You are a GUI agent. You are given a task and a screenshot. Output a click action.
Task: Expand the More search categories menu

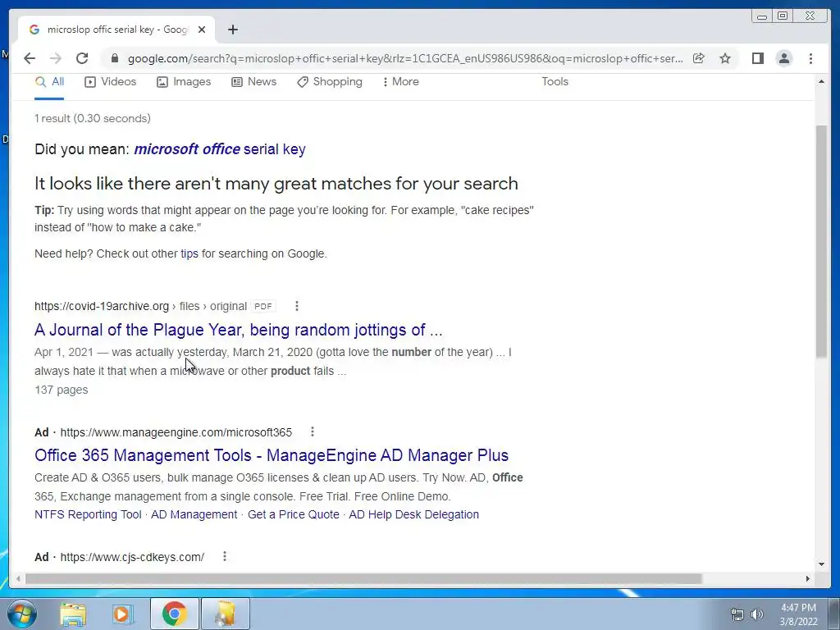(400, 82)
